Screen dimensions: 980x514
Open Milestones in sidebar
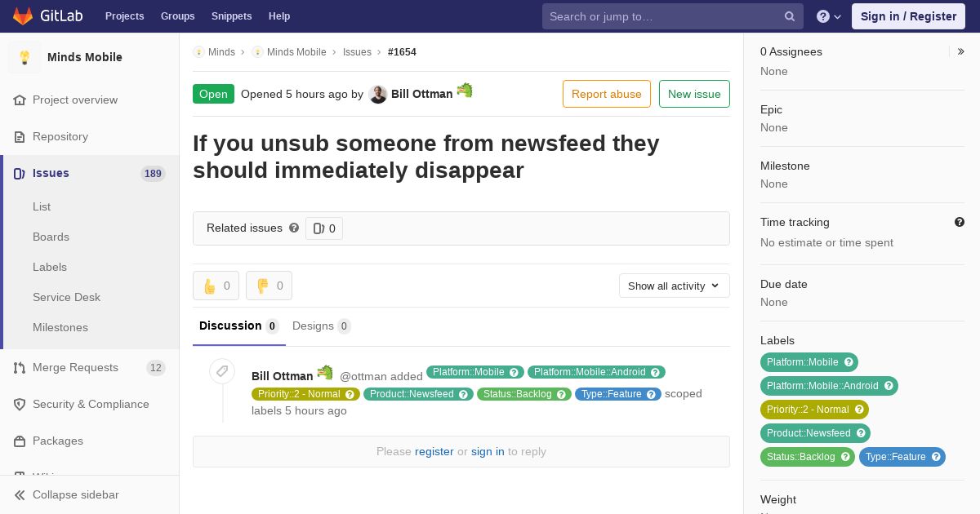click(60, 327)
